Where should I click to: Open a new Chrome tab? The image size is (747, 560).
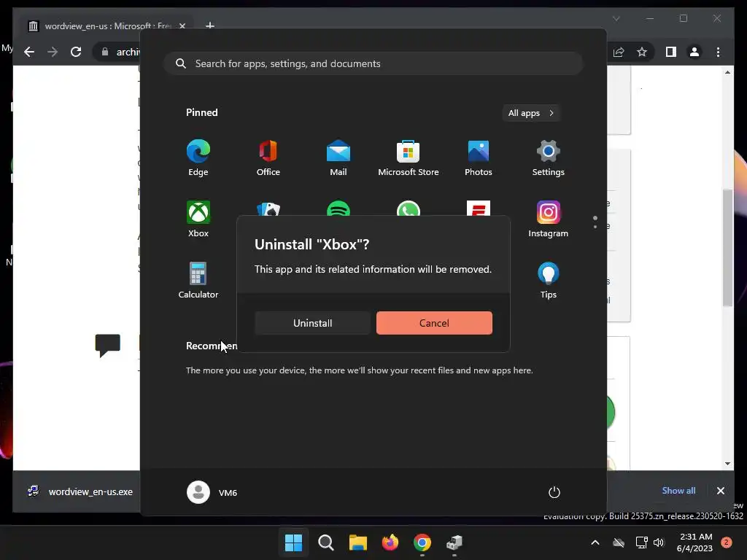pyautogui.click(x=210, y=26)
